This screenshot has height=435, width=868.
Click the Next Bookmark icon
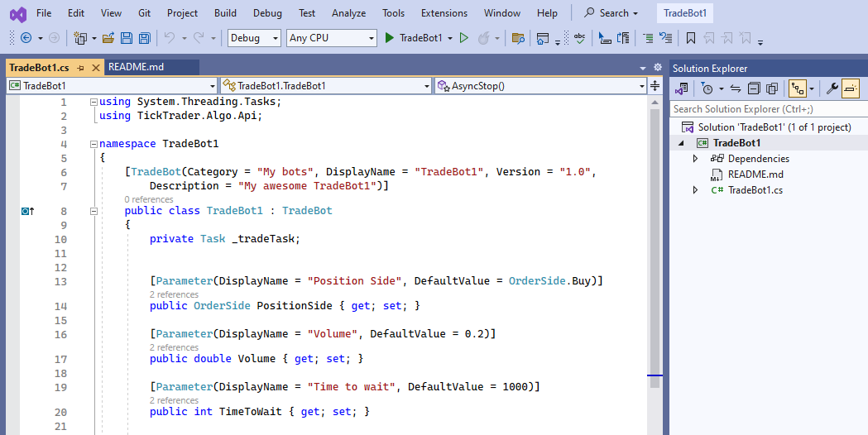click(727, 38)
